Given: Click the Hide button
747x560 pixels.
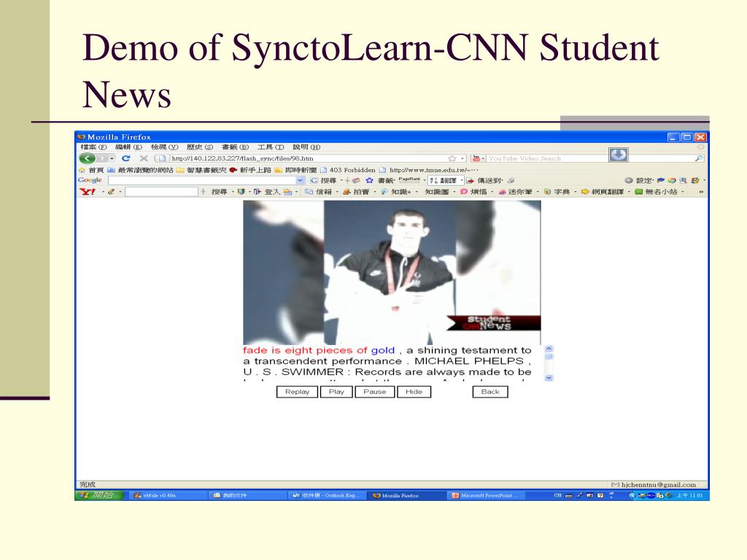Looking at the screenshot, I should point(414,392).
